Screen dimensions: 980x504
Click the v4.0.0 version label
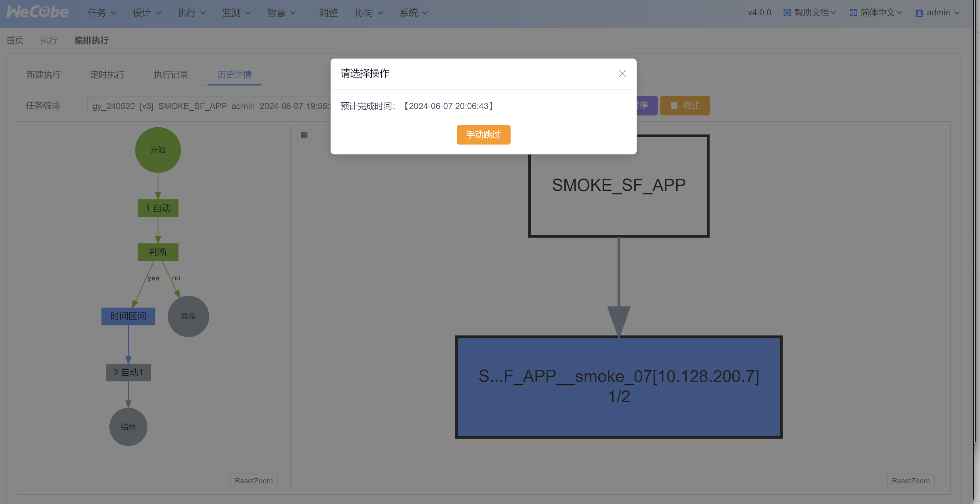(759, 13)
